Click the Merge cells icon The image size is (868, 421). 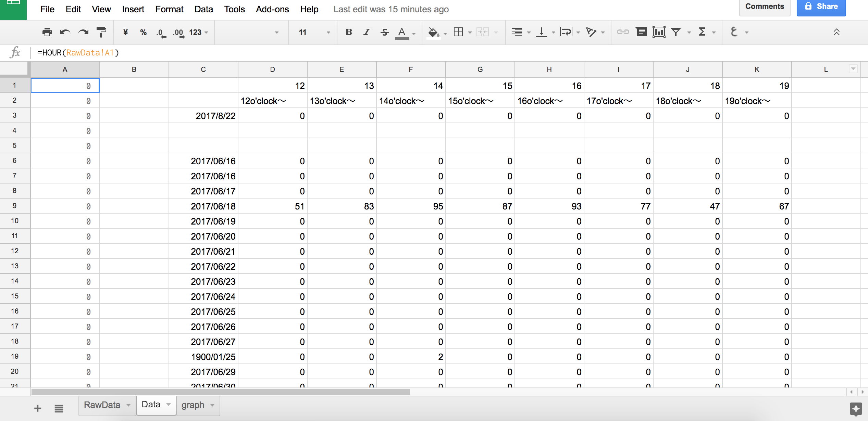pos(483,32)
